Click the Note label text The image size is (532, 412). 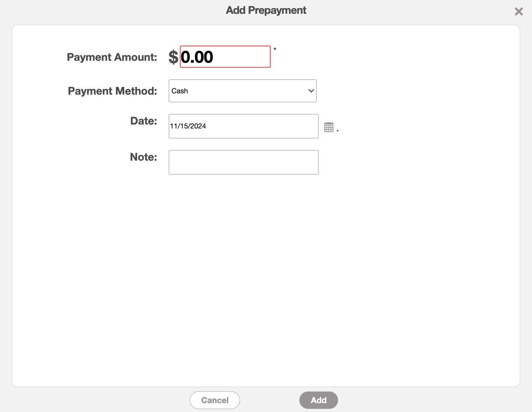pyautogui.click(x=144, y=157)
